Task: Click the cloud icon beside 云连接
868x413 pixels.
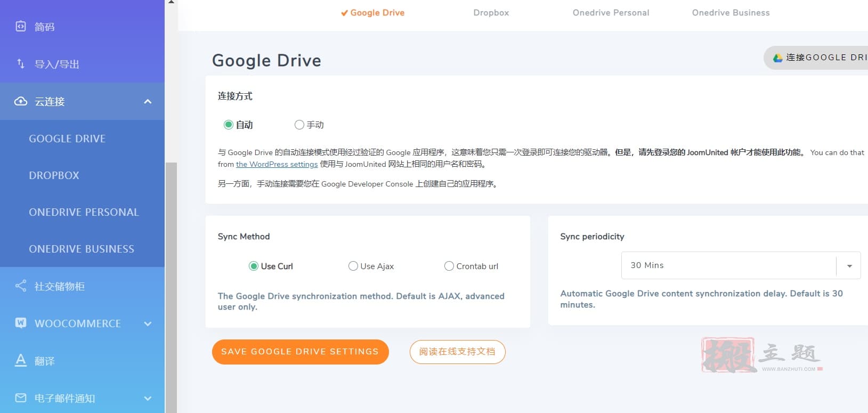Action: 21,101
